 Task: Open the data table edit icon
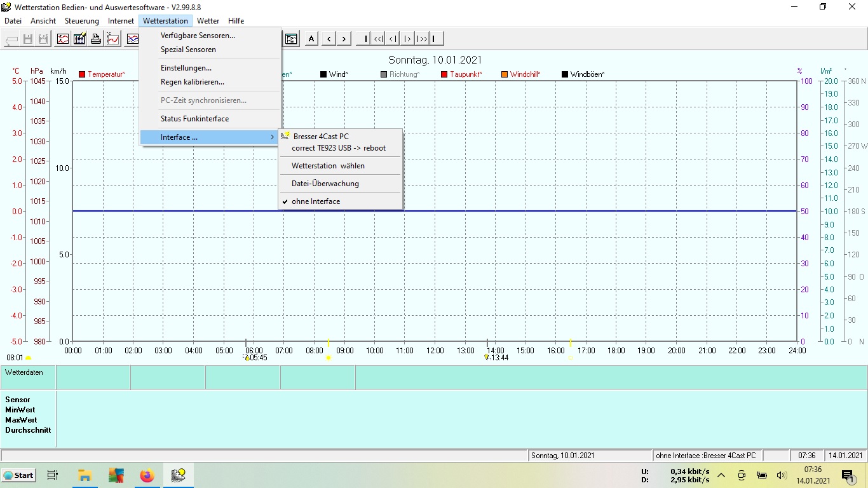tap(79, 39)
